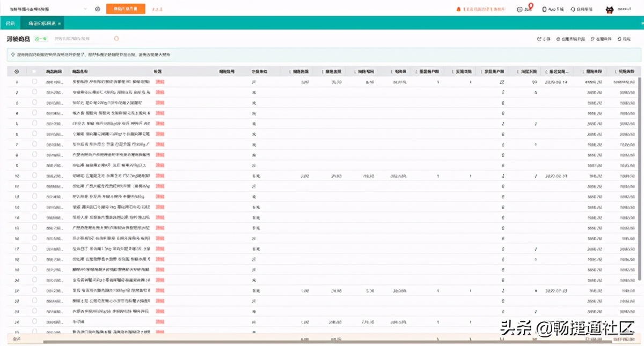Click the light bulb icon in the tip banner
This screenshot has height=346, width=644.
[12, 55]
